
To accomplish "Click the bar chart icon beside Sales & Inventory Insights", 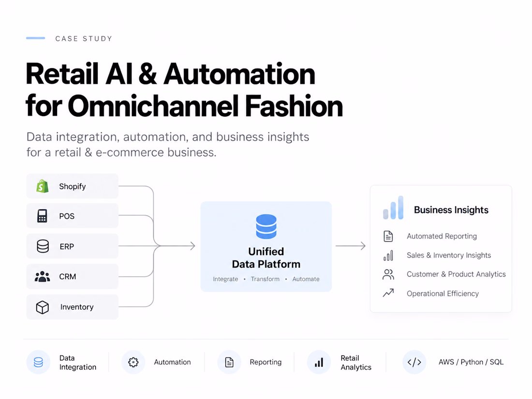I will [388, 255].
